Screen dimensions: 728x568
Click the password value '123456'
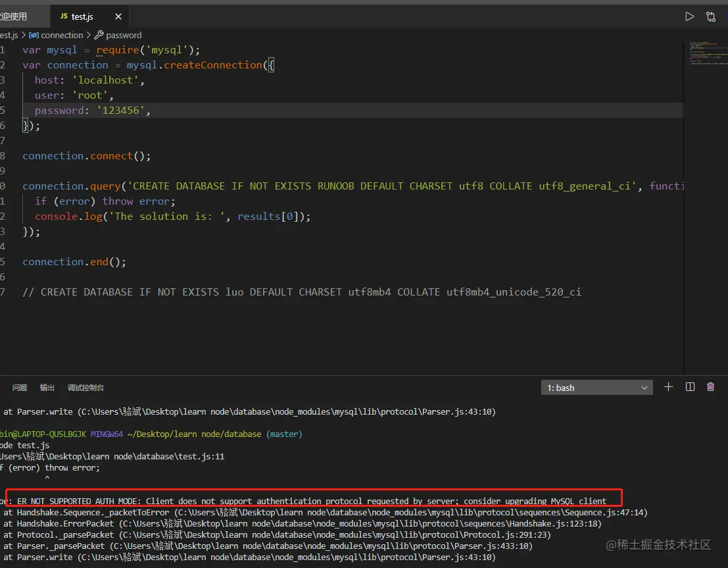click(x=121, y=111)
